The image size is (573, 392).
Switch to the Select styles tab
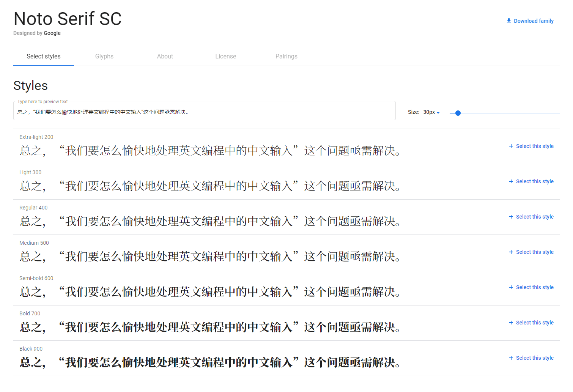click(44, 56)
